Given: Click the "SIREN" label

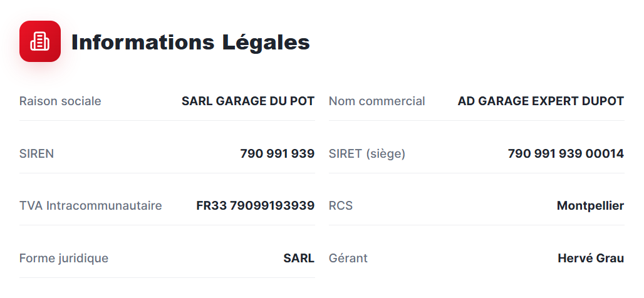Looking at the screenshot, I should [36, 153].
